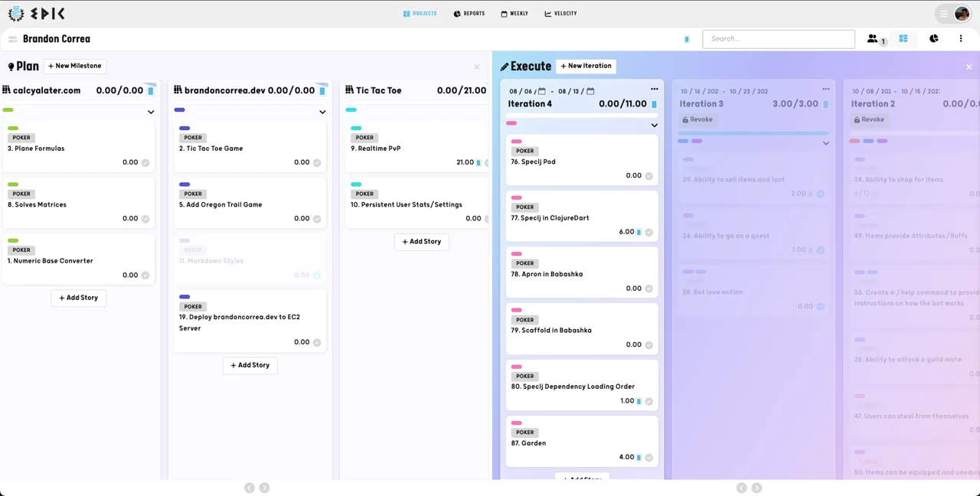
Task: Open the Iteration 4 end date calendar icon
Action: pyautogui.click(x=590, y=91)
